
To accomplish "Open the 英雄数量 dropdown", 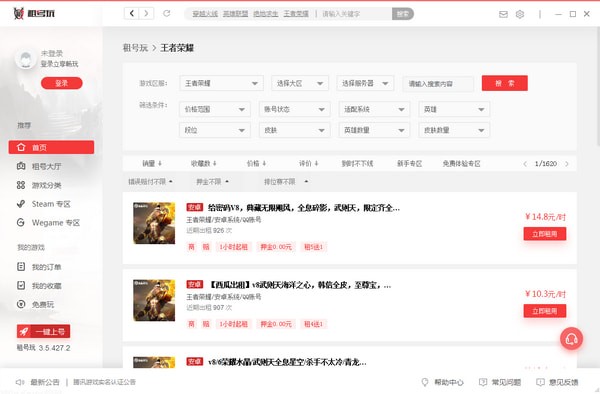I will 374,130.
